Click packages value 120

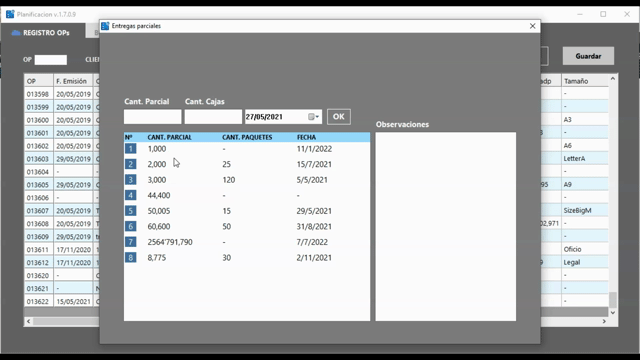(229, 180)
